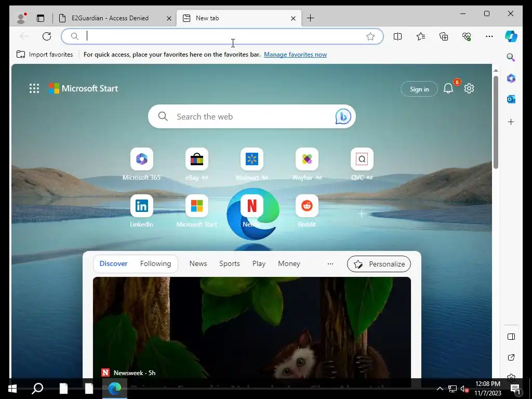Add page to favorites star
This screenshot has height=399, width=532.
click(x=370, y=36)
